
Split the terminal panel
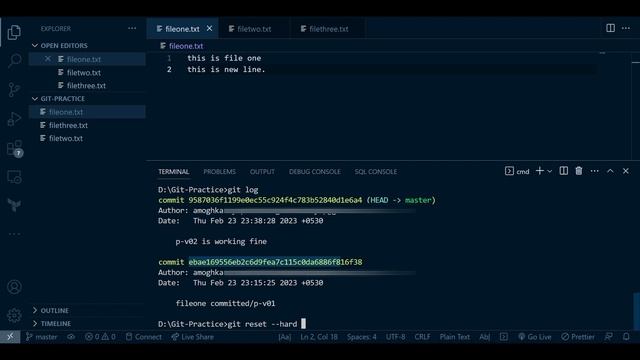563,171
